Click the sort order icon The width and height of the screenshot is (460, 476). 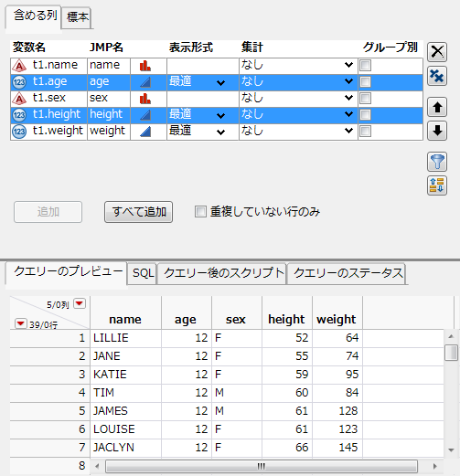tap(437, 185)
